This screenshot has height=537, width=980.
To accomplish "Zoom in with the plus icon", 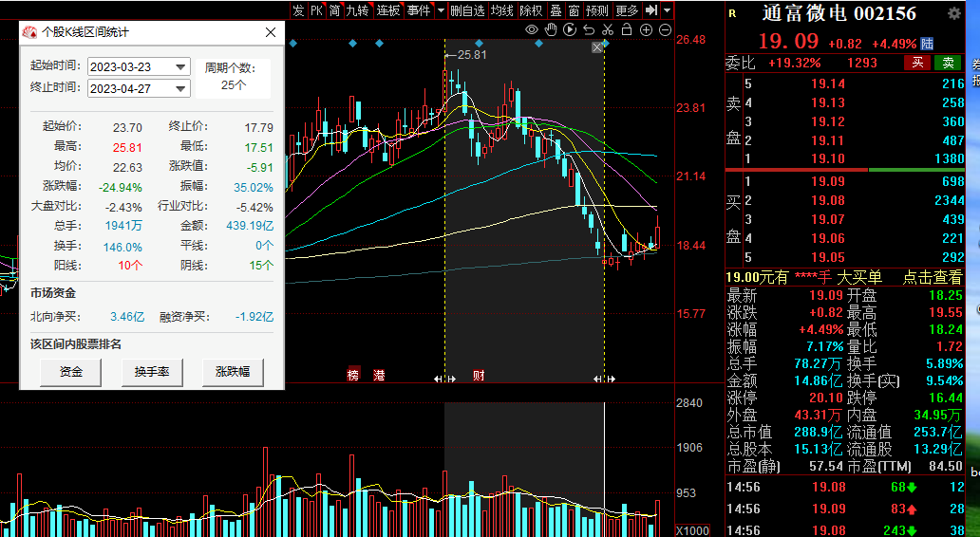I will 646,30.
